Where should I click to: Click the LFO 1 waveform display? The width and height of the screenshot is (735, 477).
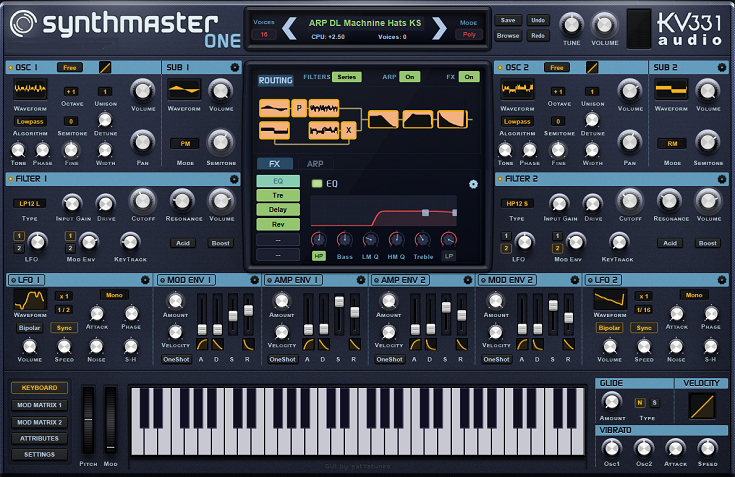tap(30, 299)
